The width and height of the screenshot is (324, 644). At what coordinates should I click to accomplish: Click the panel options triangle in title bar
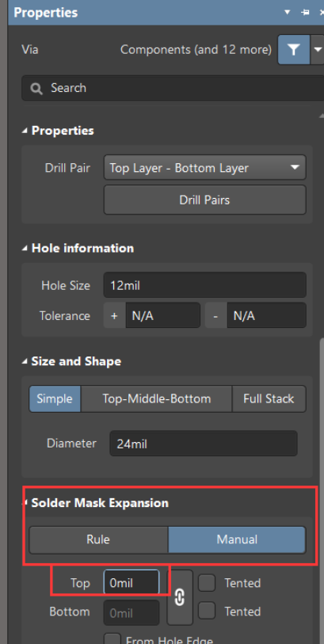(x=288, y=13)
